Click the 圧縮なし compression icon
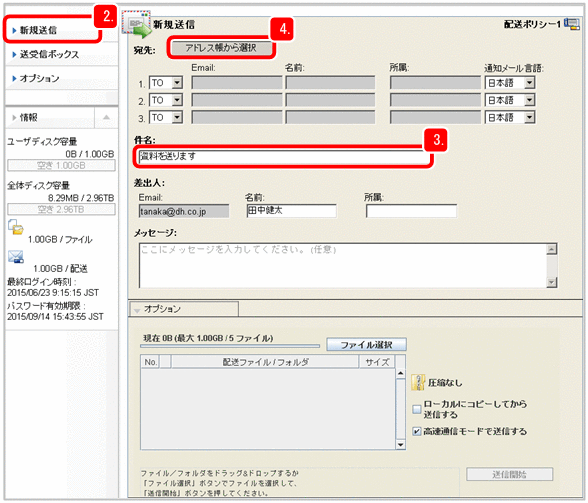Screen dimensions: 588x503 pyautogui.click(x=418, y=382)
